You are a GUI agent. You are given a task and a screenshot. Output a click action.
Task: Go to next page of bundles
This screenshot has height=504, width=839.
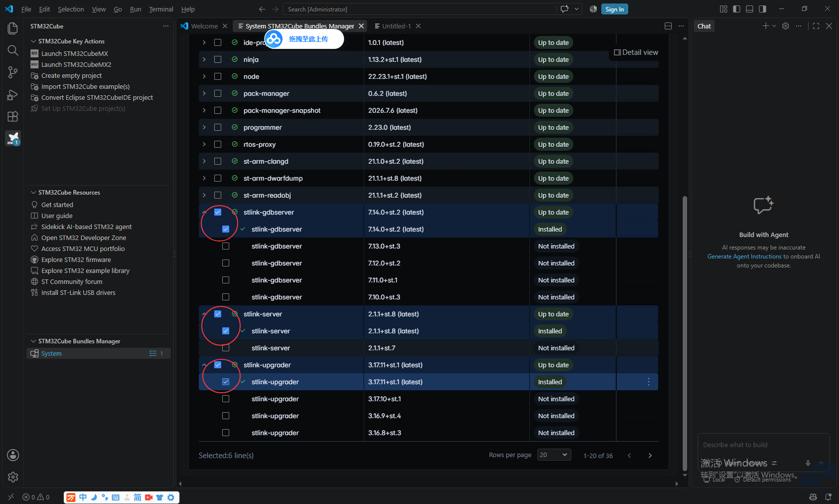650,455
